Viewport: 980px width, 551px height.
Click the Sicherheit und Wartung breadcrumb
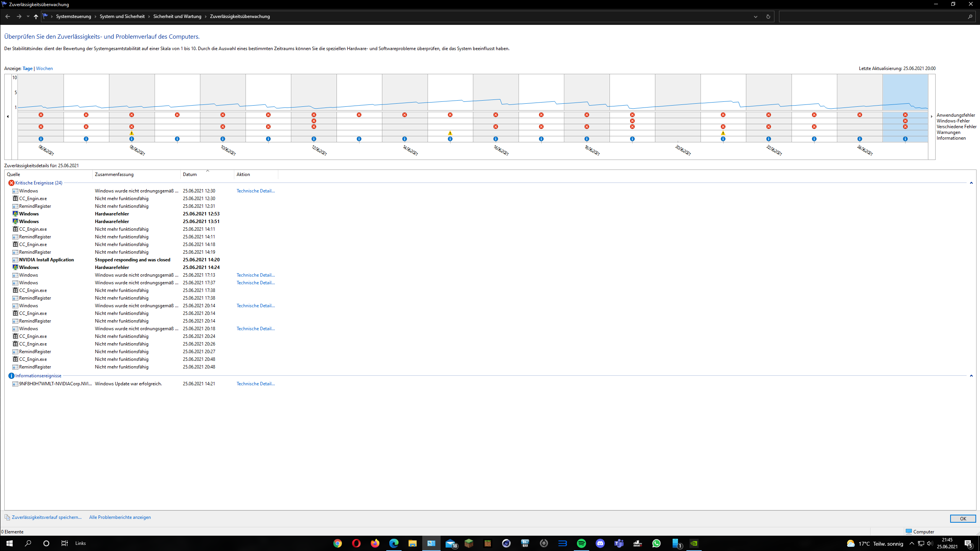(x=177, y=16)
